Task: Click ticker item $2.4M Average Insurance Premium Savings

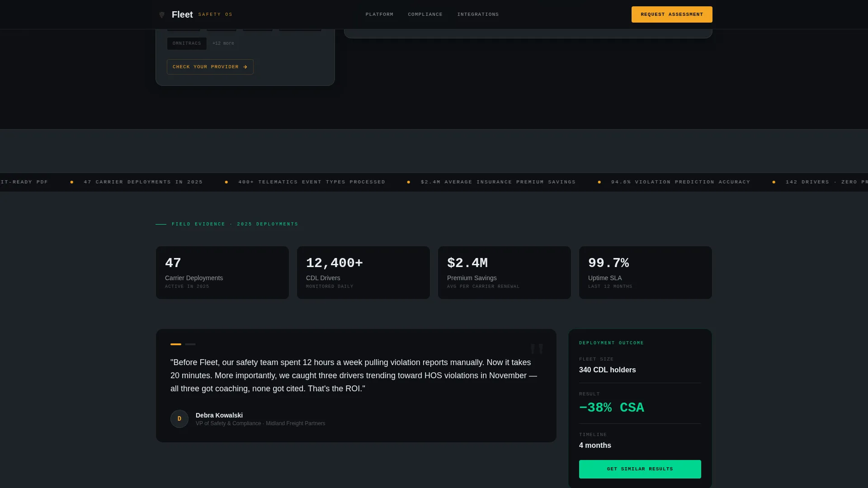Action: pyautogui.click(x=498, y=182)
